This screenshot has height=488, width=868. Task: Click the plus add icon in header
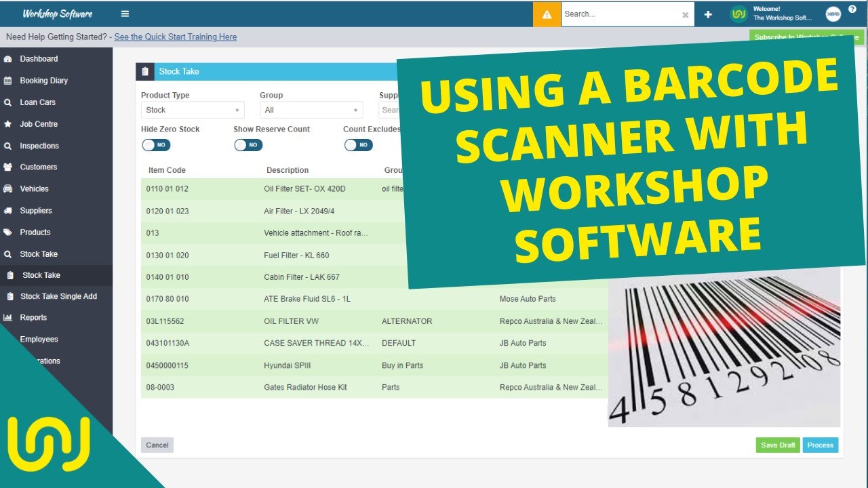pos(708,14)
